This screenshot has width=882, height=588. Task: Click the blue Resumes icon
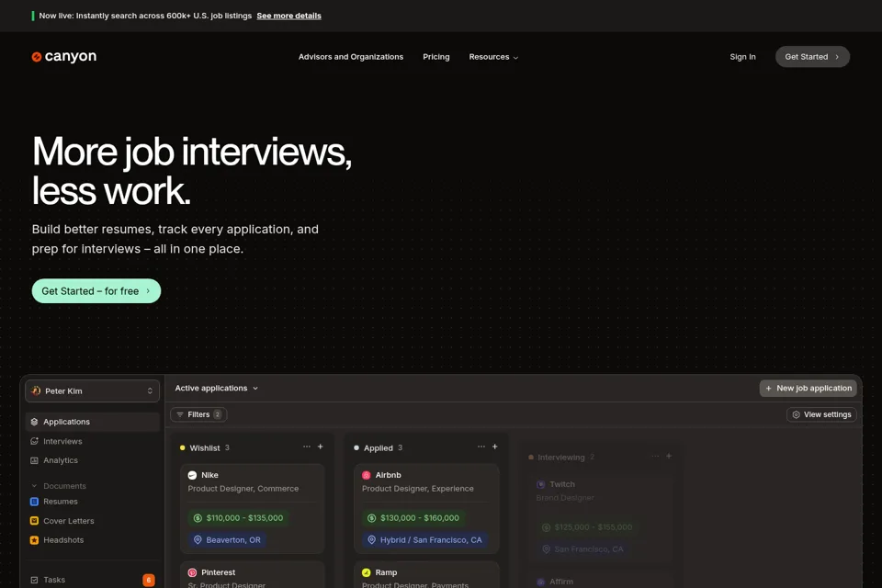click(34, 502)
